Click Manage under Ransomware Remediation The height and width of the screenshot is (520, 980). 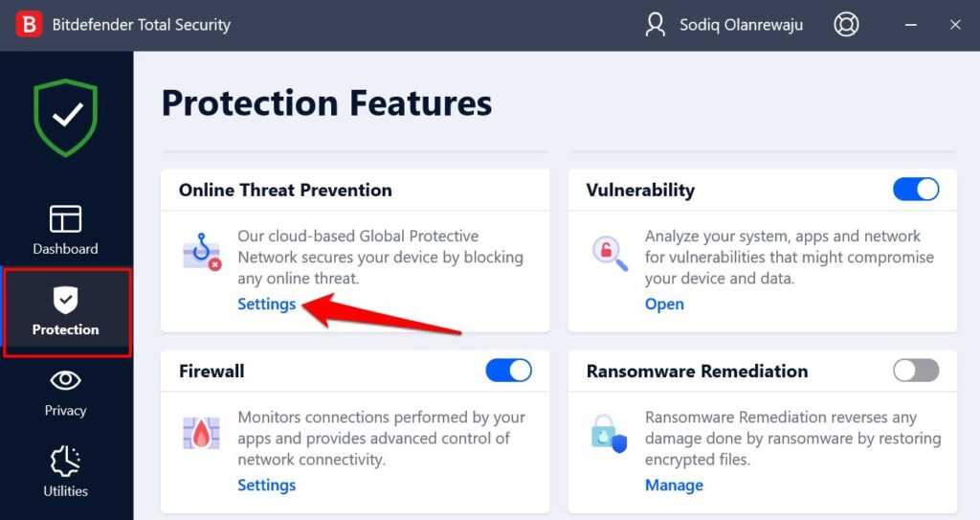(674, 486)
